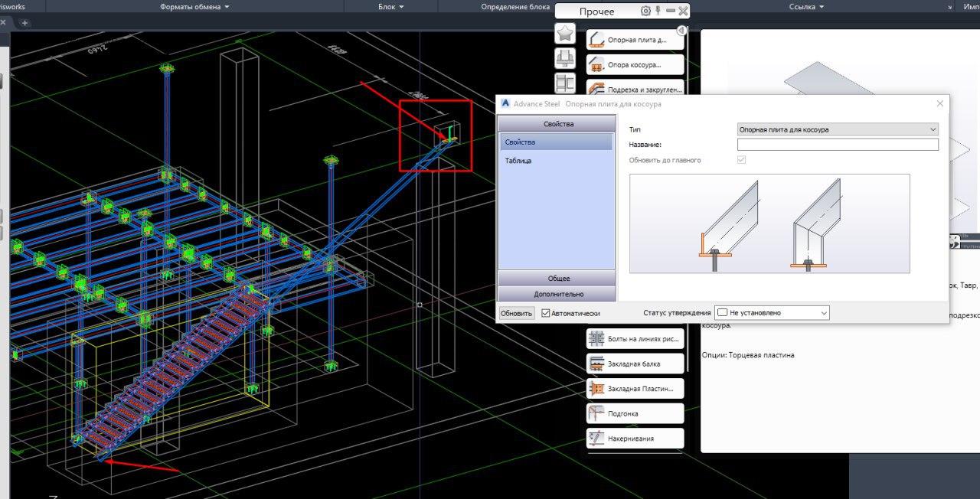The width and height of the screenshot is (980, 499).
Task: Select the Опорная плита connection tool
Action: coord(635,40)
